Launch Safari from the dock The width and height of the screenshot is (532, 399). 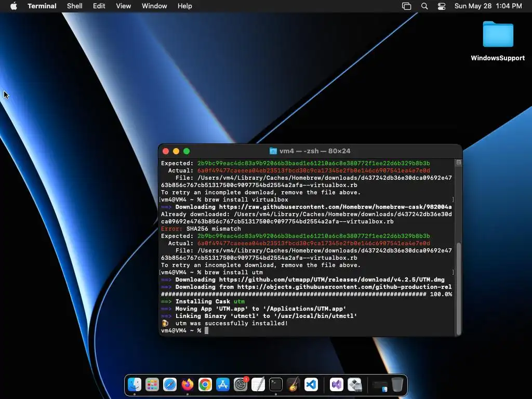coord(170,384)
